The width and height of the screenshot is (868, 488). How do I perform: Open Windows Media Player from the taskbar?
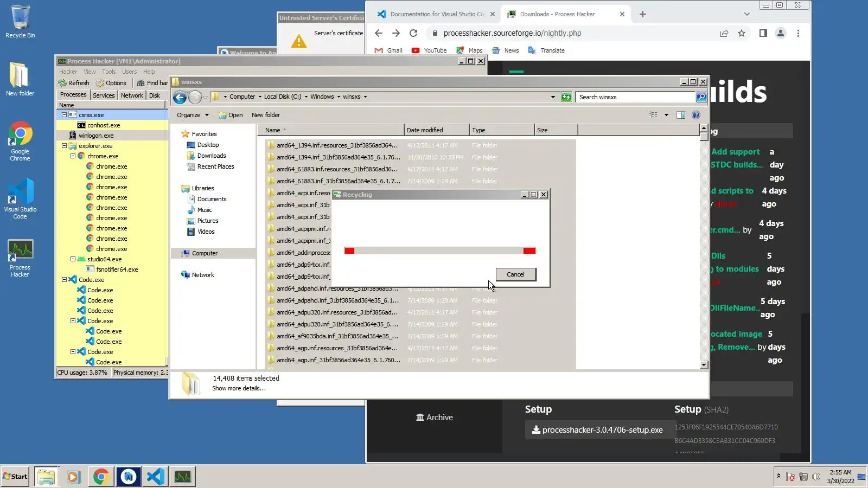click(x=73, y=477)
